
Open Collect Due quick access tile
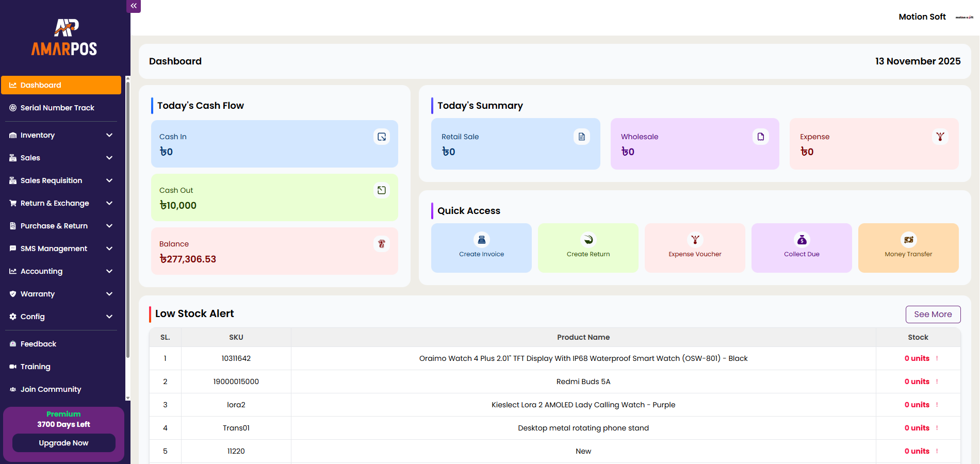[x=801, y=247]
